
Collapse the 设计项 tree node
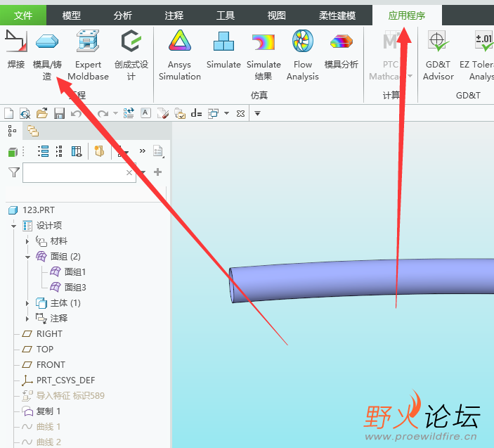[x=13, y=226]
